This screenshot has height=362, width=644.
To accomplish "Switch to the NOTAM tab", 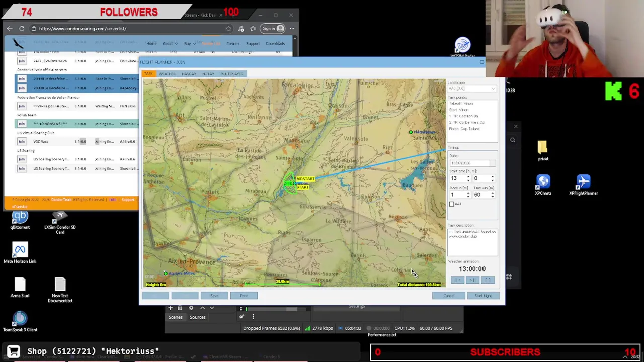I will click(x=208, y=74).
